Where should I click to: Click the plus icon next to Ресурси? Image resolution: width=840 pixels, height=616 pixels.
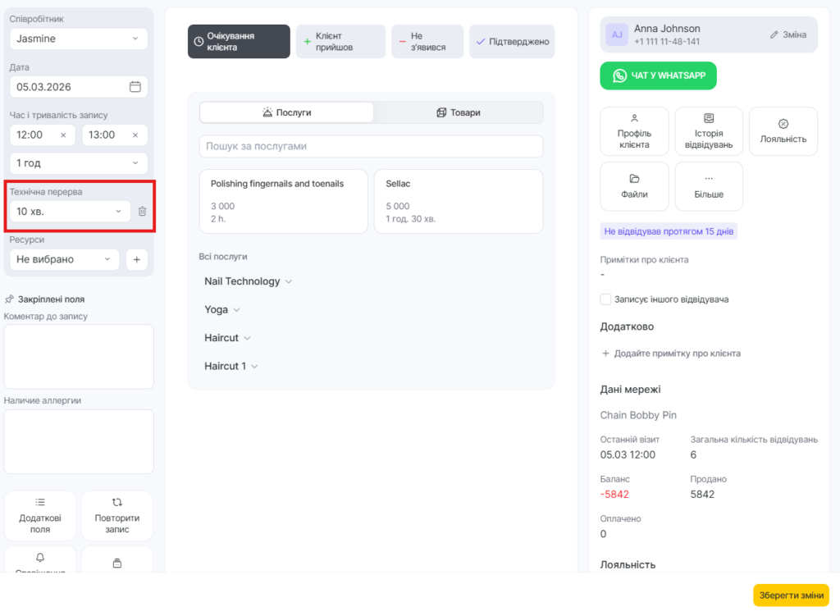pos(136,259)
